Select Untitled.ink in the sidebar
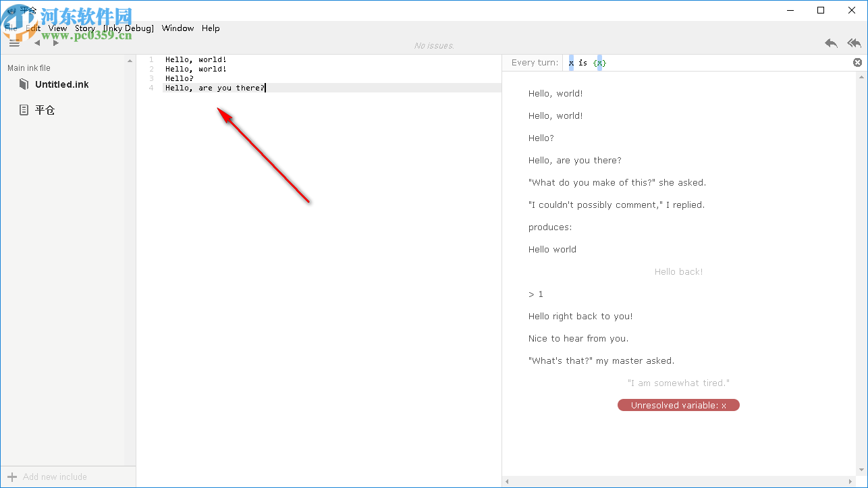 (x=61, y=84)
